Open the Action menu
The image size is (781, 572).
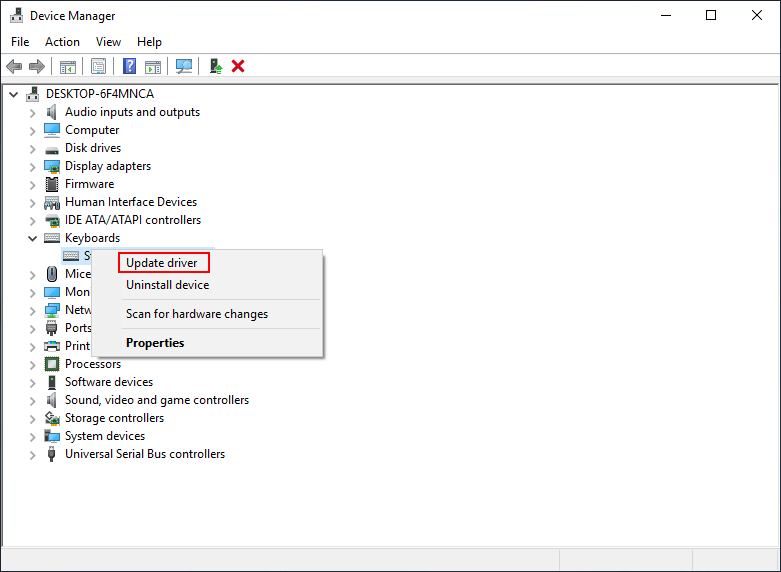tap(62, 42)
